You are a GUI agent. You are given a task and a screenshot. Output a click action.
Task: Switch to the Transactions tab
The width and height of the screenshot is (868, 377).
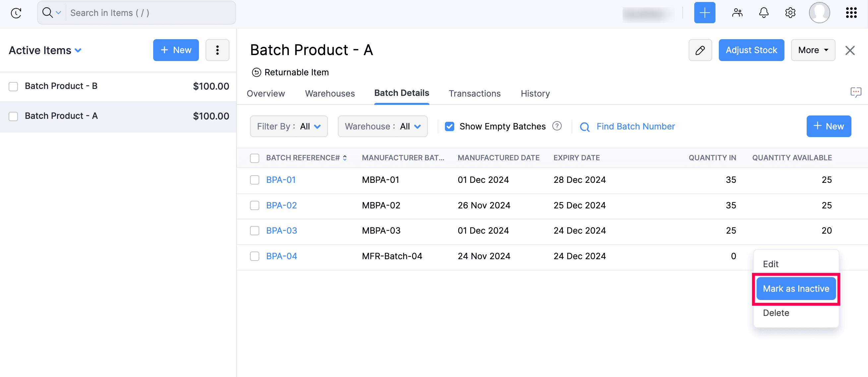474,93
